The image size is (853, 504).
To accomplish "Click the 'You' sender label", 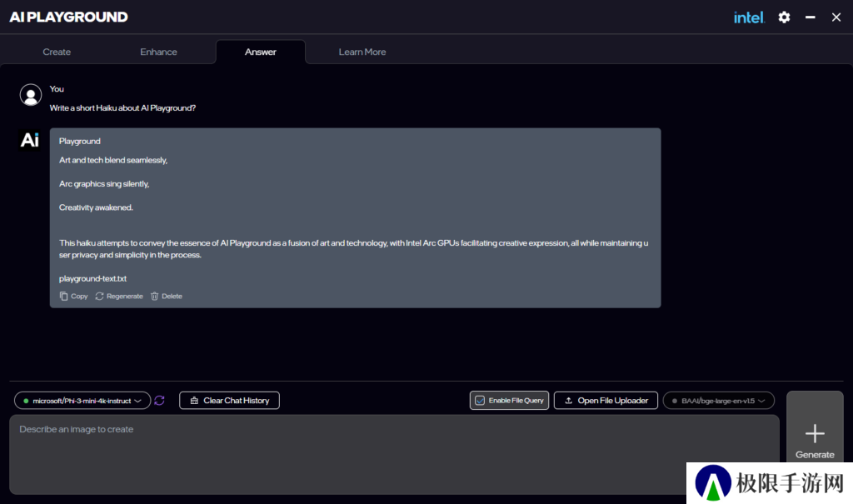I will coord(57,88).
